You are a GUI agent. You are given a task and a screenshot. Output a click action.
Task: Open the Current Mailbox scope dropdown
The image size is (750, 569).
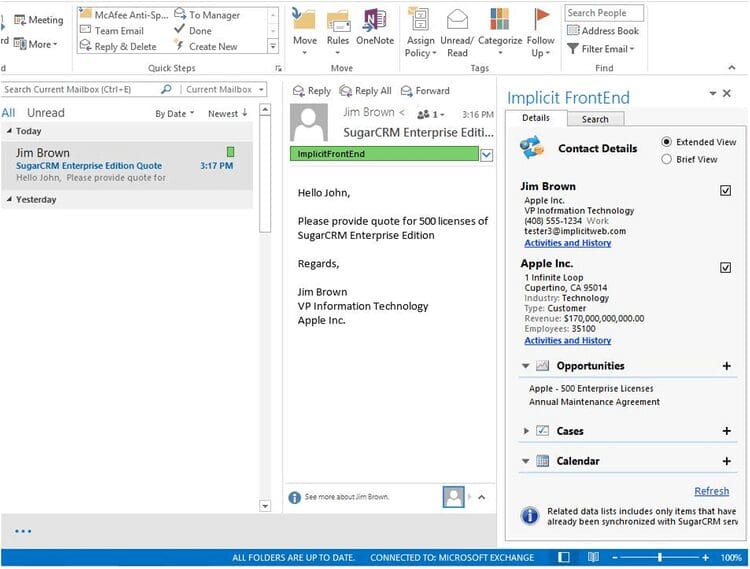click(x=225, y=89)
